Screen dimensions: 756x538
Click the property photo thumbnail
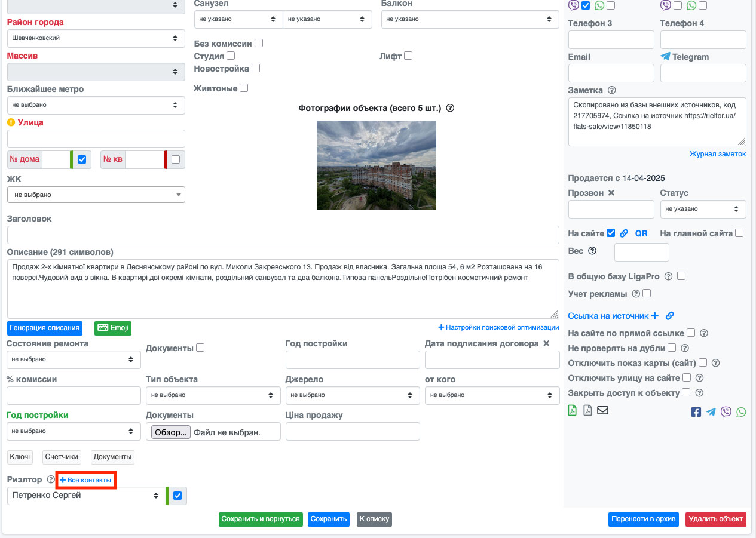[x=376, y=165]
